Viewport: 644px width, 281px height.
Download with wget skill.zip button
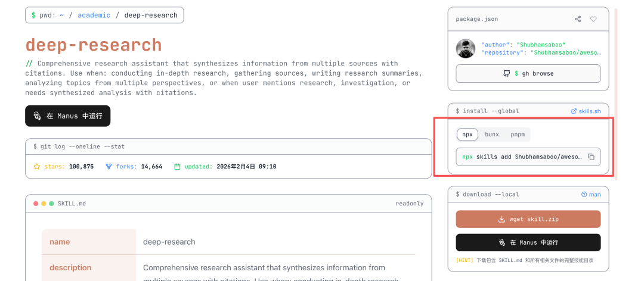pos(528,219)
